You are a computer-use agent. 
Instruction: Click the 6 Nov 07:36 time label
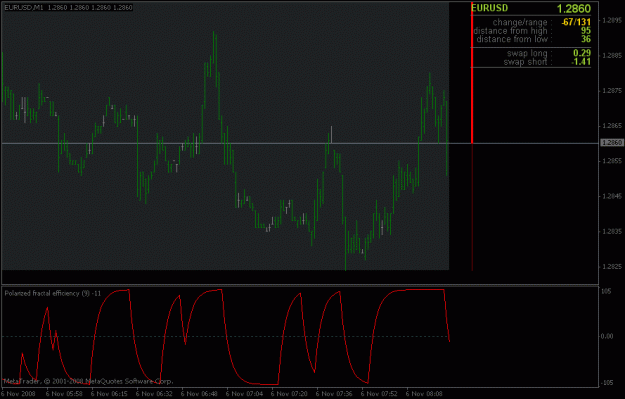[334, 394]
